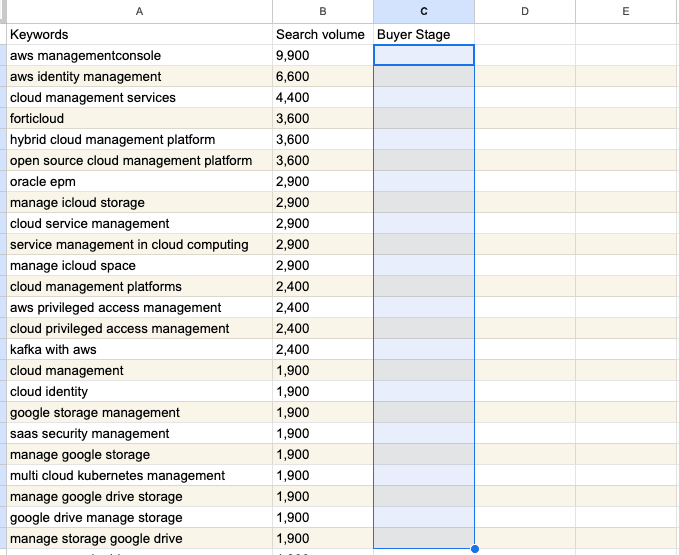
Task: Click search volume for 'oracle epm' row
Action: point(323,181)
